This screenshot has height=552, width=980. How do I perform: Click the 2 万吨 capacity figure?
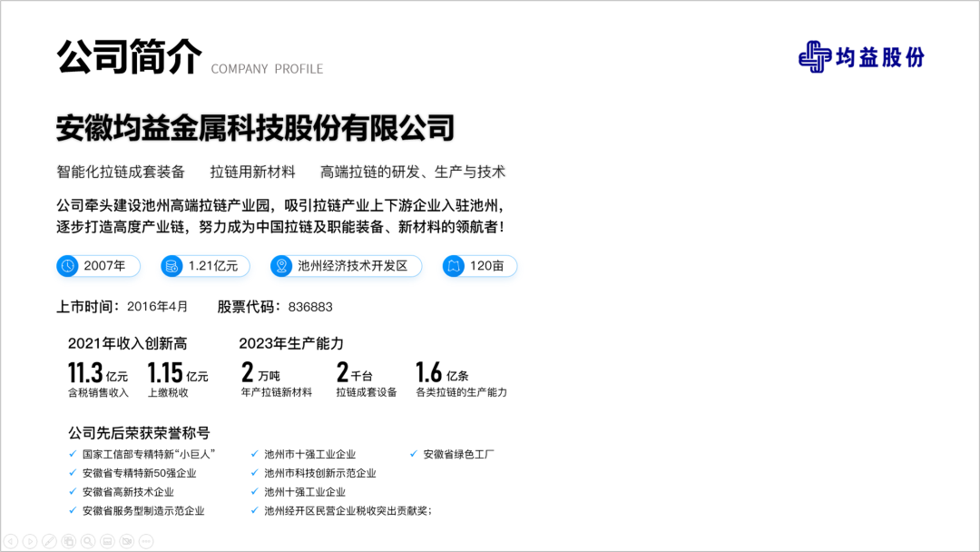pyautogui.click(x=260, y=372)
